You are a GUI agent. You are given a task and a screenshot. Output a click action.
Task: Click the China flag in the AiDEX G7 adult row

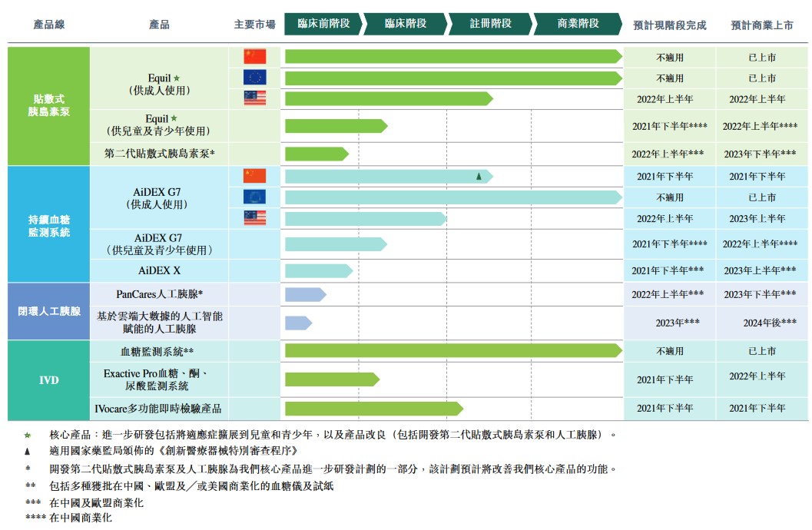(255, 176)
